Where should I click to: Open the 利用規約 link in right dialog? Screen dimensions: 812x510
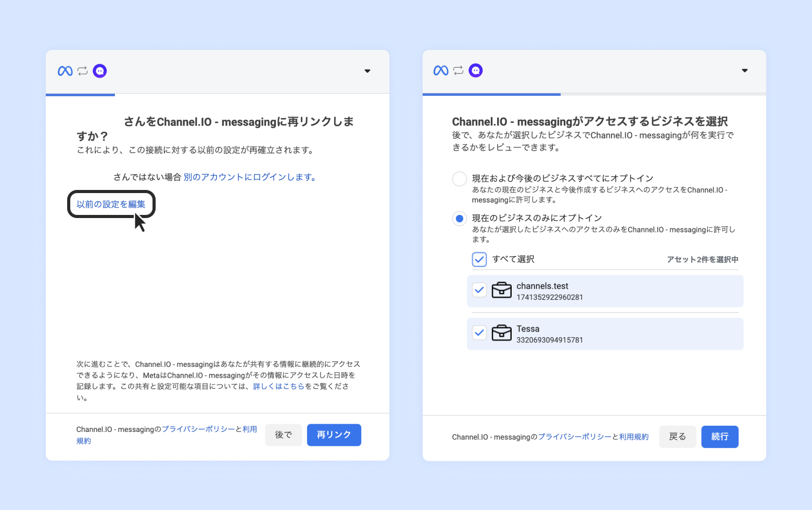coord(634,437)
